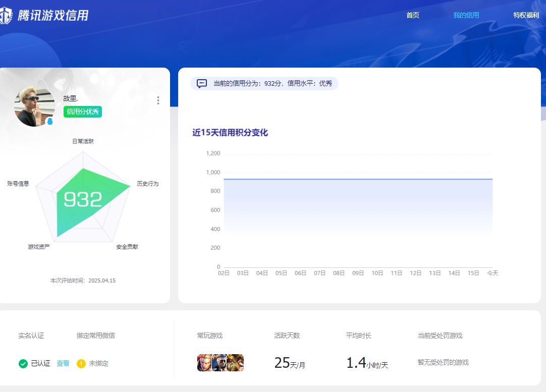Viewport: 546px width, 392px height.
Task: Click the 信用分优秀 green badge
Action: (x=83, y=112)
